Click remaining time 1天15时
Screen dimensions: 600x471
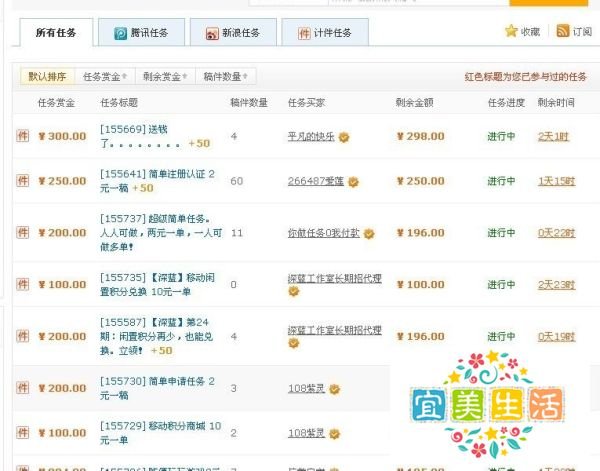(556, 181)
